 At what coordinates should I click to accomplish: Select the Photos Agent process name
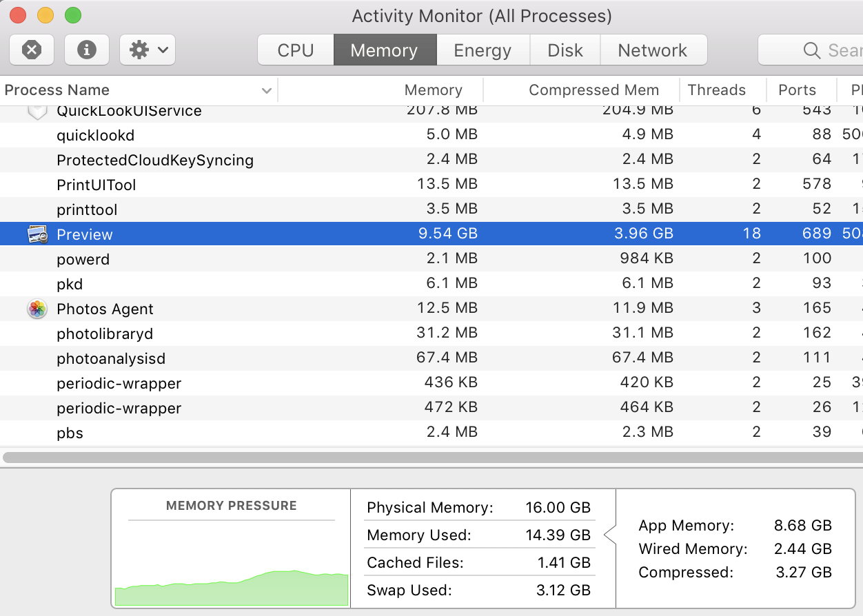[105, 309]
